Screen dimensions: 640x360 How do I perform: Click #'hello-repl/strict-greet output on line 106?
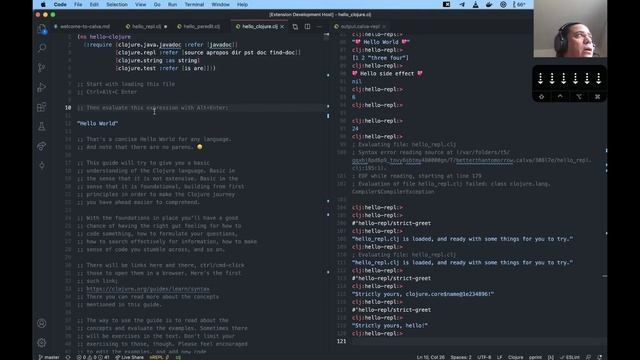point(391,223)
